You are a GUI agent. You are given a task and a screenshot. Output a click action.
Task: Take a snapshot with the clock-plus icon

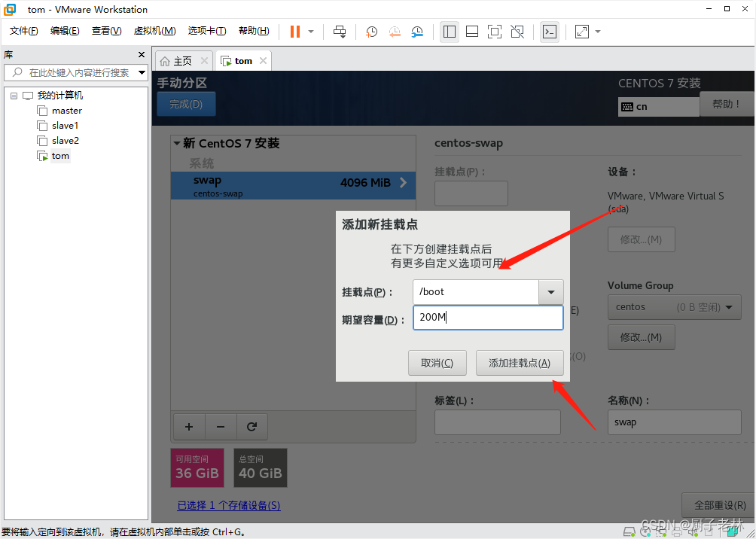pyautogui.click(x=371, y=32)
